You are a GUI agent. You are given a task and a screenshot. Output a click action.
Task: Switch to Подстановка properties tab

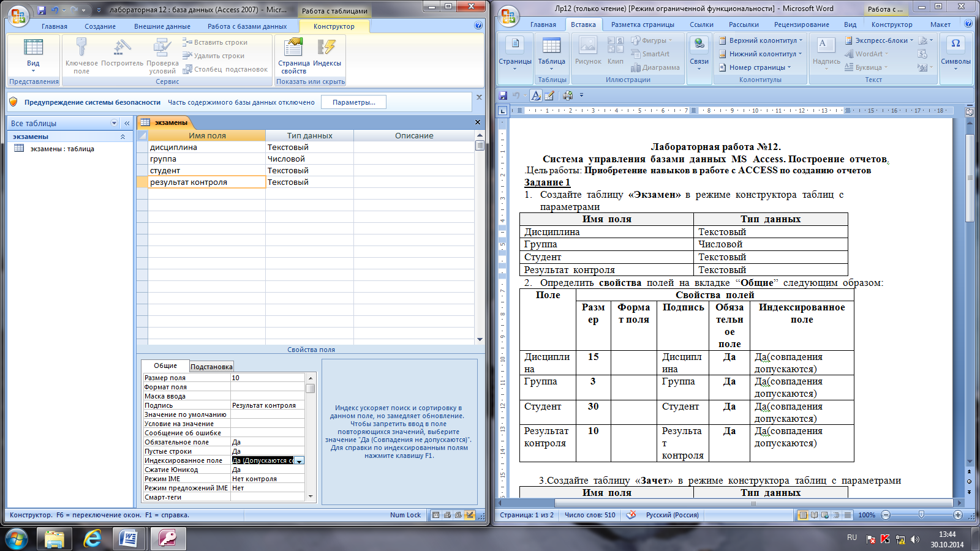click(x=211, y=367)
